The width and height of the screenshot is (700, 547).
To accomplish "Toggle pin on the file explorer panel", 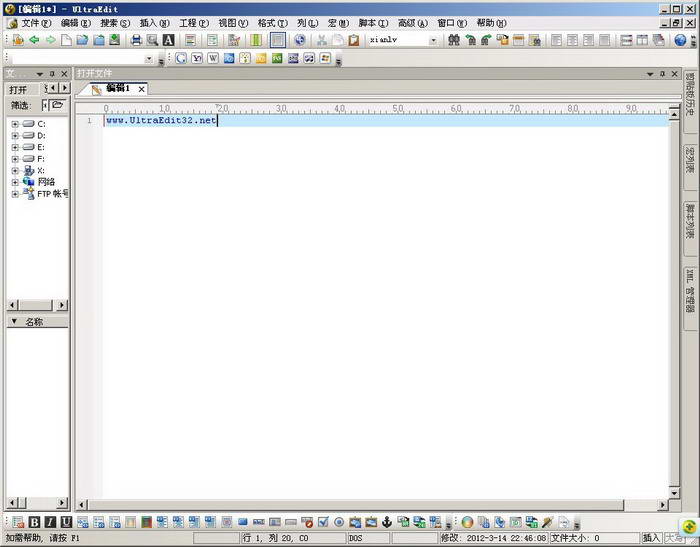I will click(53, 74).
